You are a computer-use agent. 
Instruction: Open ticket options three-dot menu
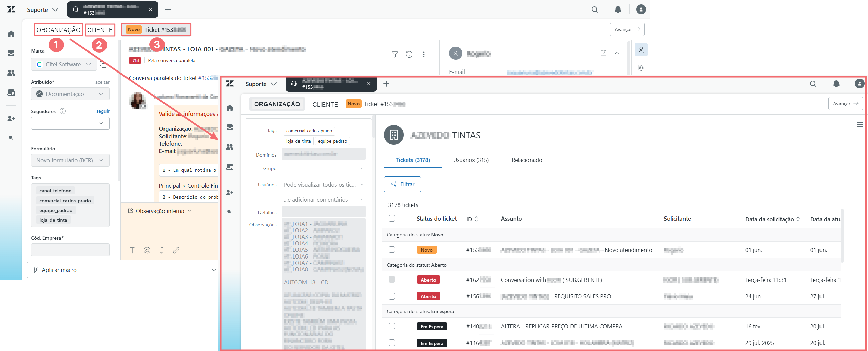tap(424, 54)
